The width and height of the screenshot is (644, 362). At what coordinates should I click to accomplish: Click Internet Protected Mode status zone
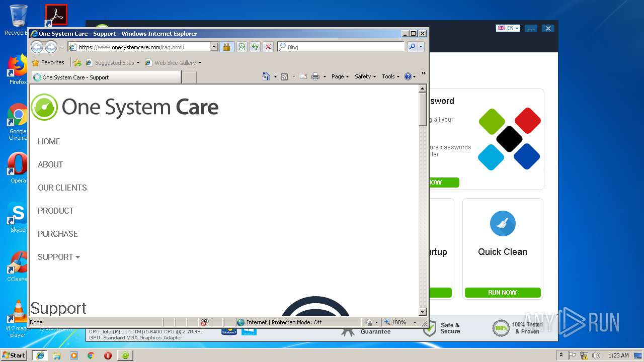(x=298, y=322)
